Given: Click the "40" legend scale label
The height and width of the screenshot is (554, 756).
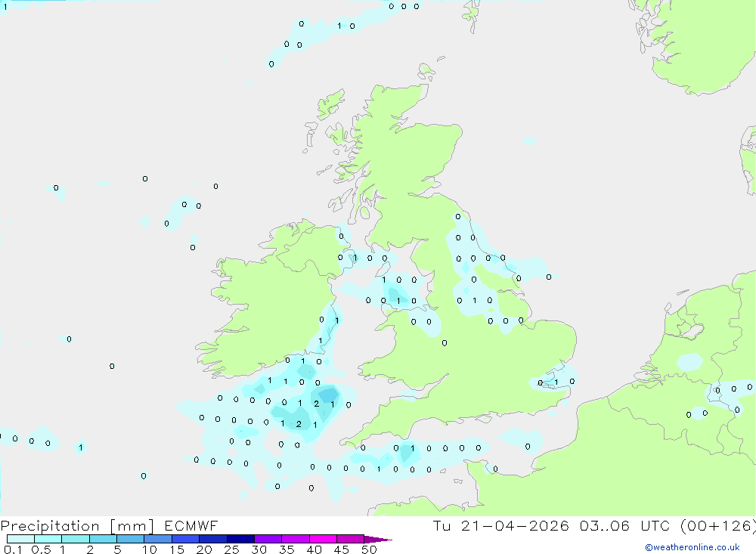Looking at the screenshot, I should click(x=314, y=549).
